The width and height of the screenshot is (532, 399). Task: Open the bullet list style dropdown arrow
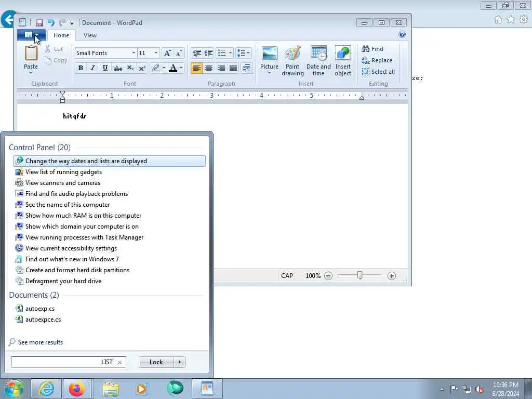tap(230, 53)
